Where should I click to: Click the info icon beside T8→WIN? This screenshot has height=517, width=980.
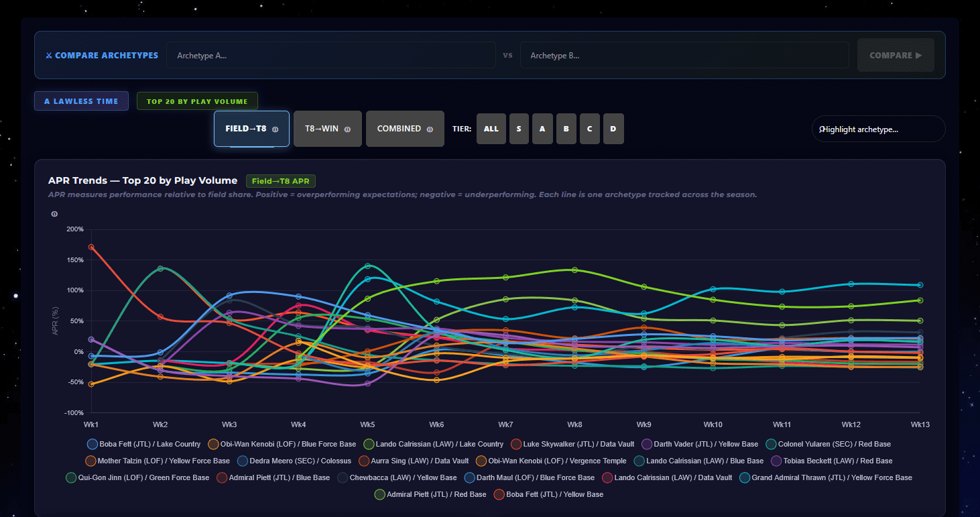(x=347, y=129)
